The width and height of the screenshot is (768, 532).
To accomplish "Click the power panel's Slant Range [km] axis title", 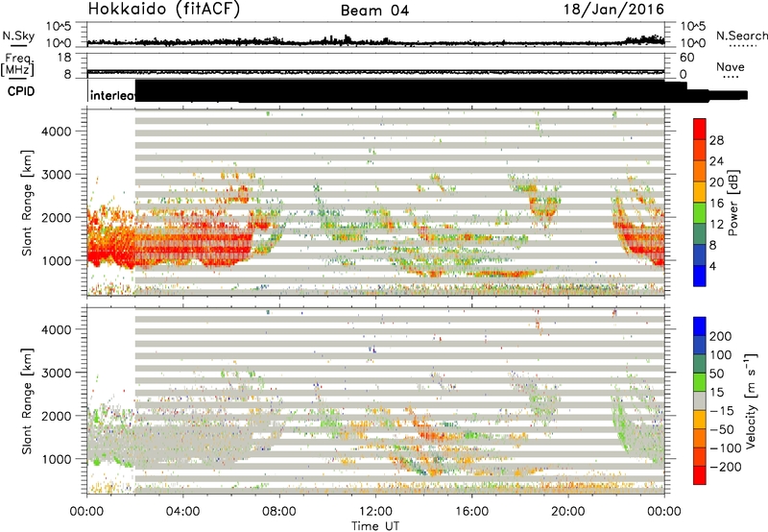I will click(x=28, y=203).
